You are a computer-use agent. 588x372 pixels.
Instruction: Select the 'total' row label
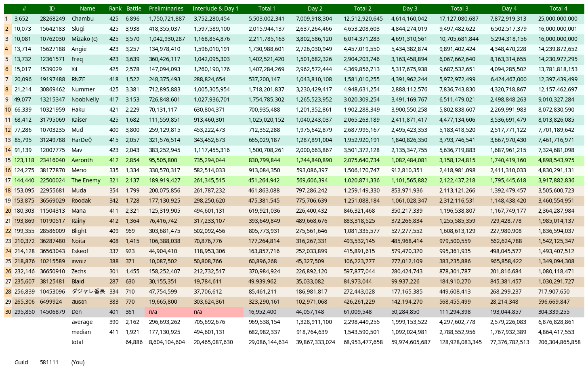(77, 342)
